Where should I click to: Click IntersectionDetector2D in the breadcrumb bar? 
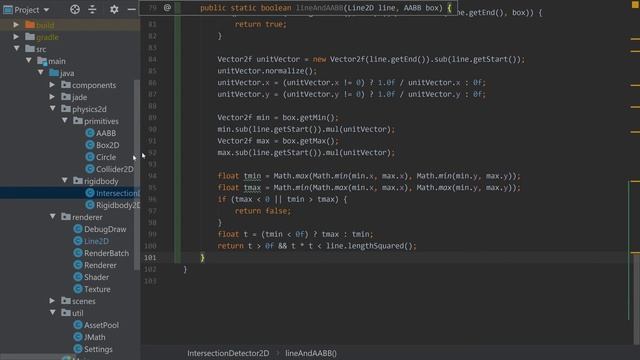click(228, 353)
